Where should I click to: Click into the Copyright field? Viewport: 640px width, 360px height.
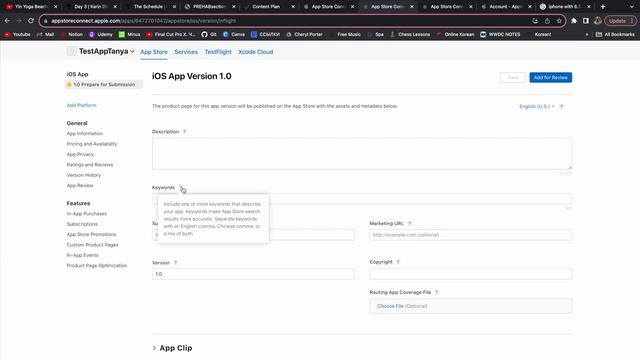[471, 274]
